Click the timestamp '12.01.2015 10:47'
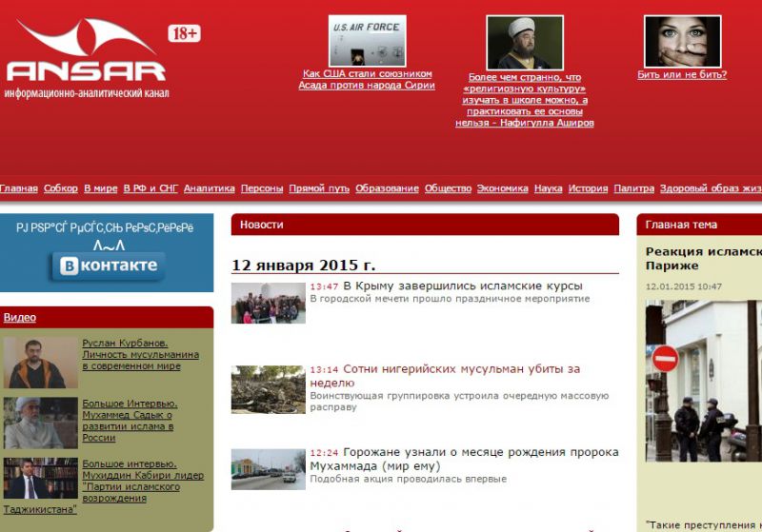This screenshot has height=532, width=762. (x=684, y=286)
